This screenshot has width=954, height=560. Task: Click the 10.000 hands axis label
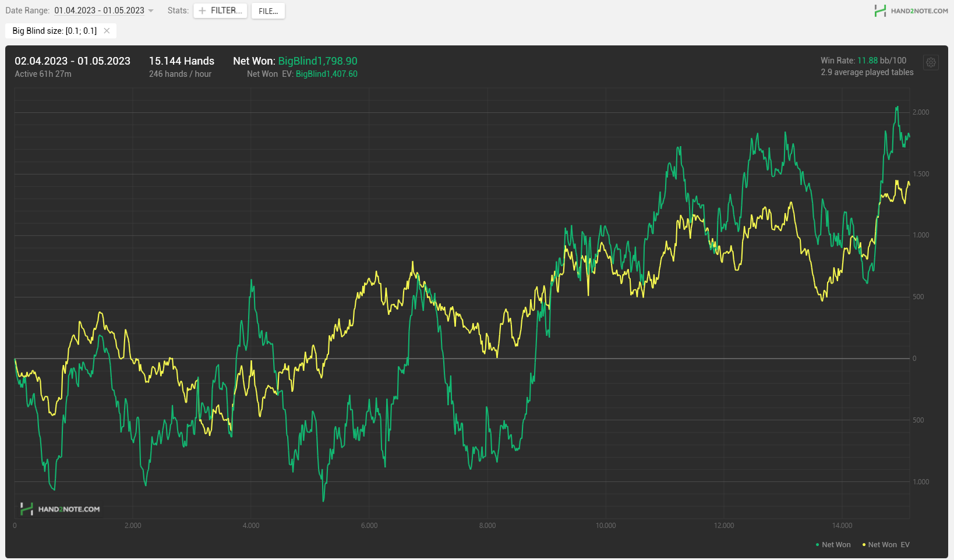606,526
